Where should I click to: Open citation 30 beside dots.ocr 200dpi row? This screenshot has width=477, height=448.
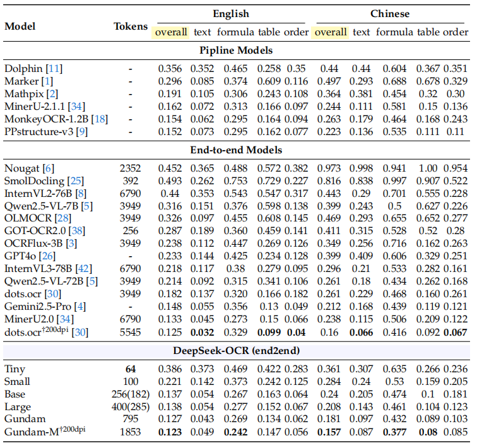point(80,332)
